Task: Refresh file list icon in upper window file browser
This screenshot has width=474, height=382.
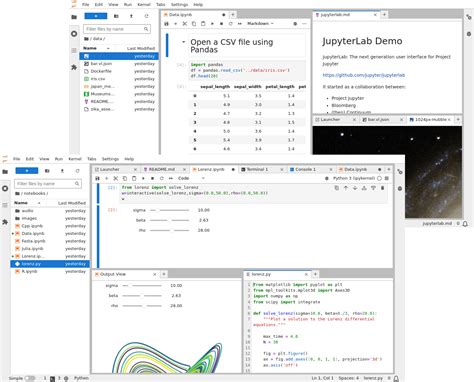Action: (x=146, y=16)
